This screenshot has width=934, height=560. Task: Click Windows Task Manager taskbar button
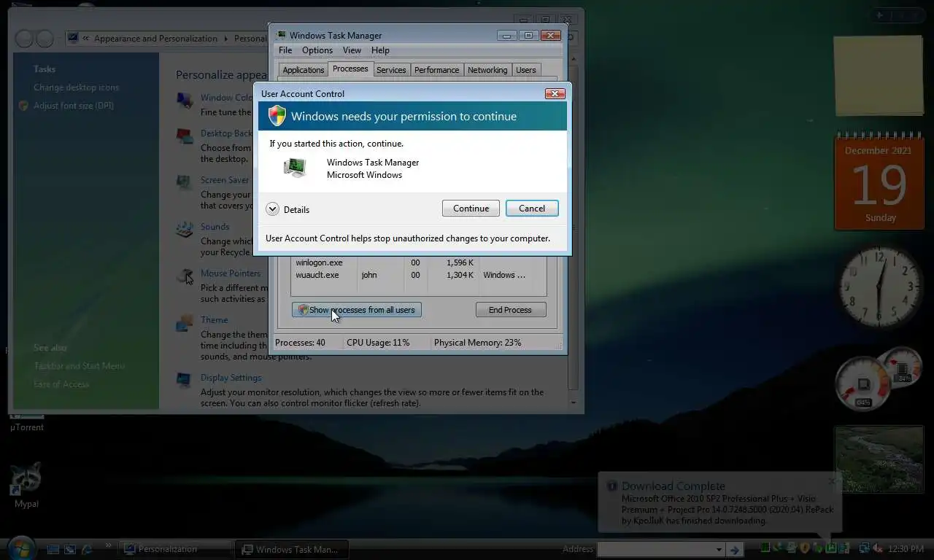pos(291,549)
